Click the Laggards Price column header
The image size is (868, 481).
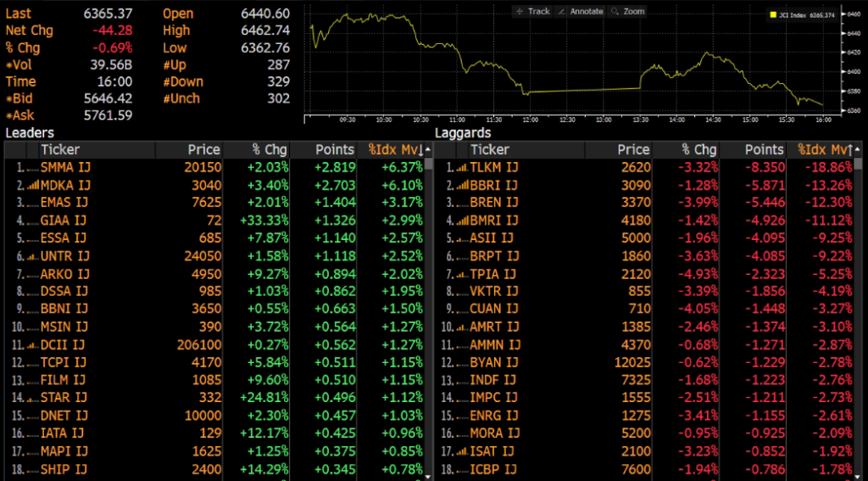coord(633,149)
